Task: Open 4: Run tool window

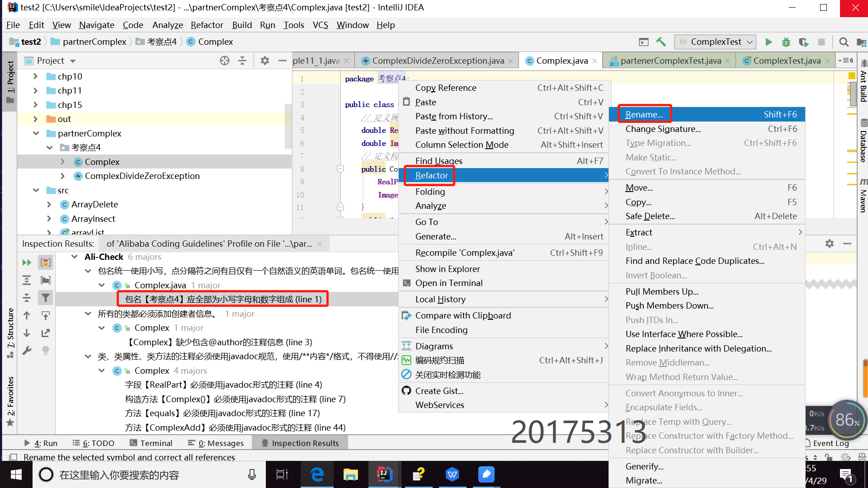Action: (x=40, y=443)
